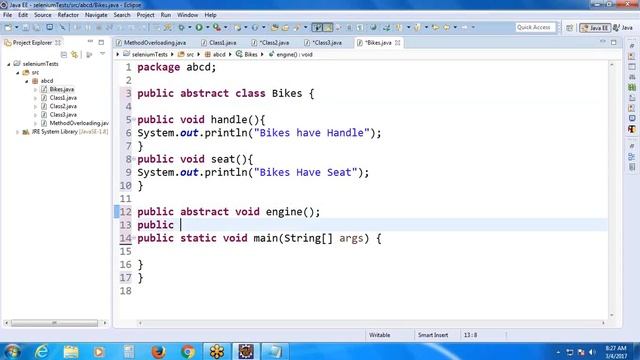Click the editor vertical scrollbar
Screen dimensions: 640x360
611,190
